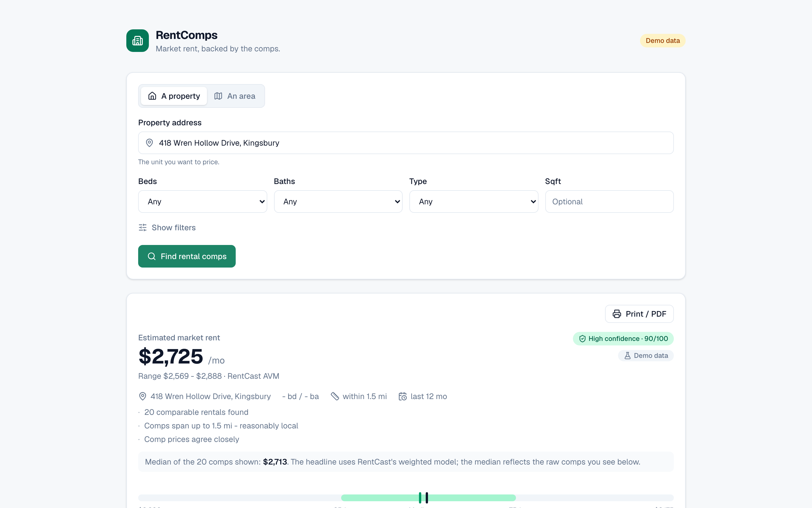Open the Beds dropdown
Image resolution: width=812 pixels, height=508 pixels.
pyautogui.click(x=203, y=202)
